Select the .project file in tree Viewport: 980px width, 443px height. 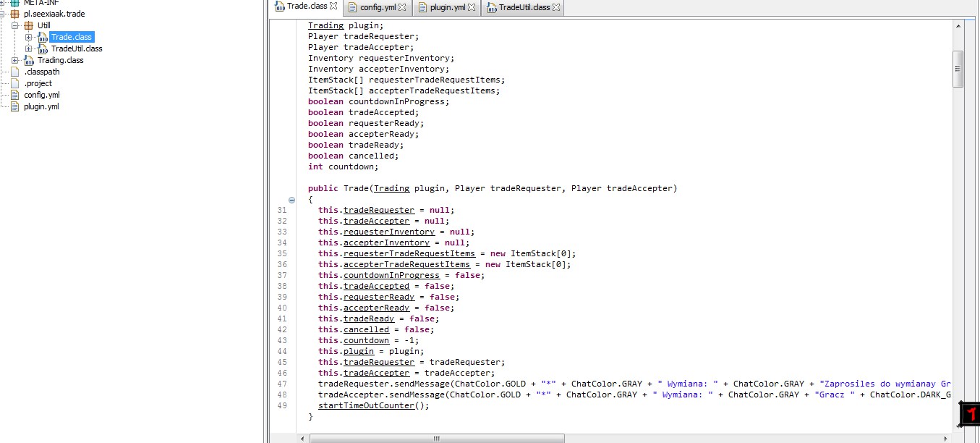click(38, 83)
